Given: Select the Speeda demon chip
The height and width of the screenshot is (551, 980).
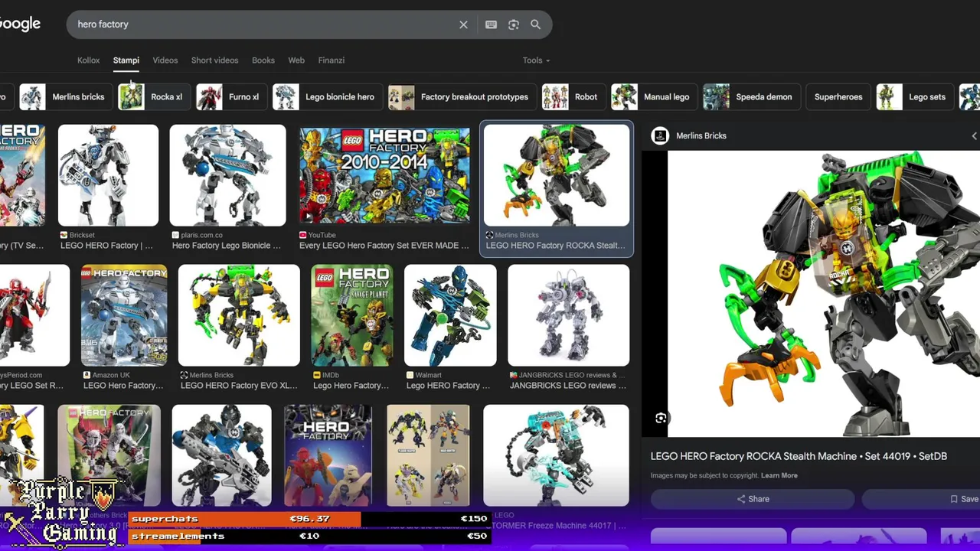Looking at the screenshot, I should (x=750, y=97).
